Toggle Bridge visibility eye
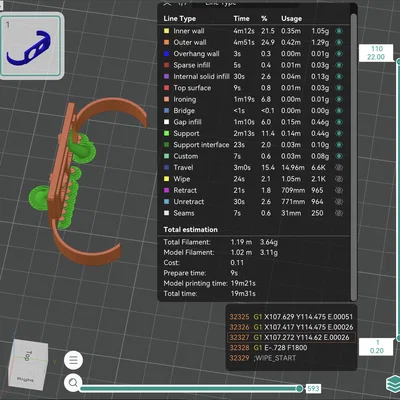This screenshot has height=400, width=400. [339, 111]
